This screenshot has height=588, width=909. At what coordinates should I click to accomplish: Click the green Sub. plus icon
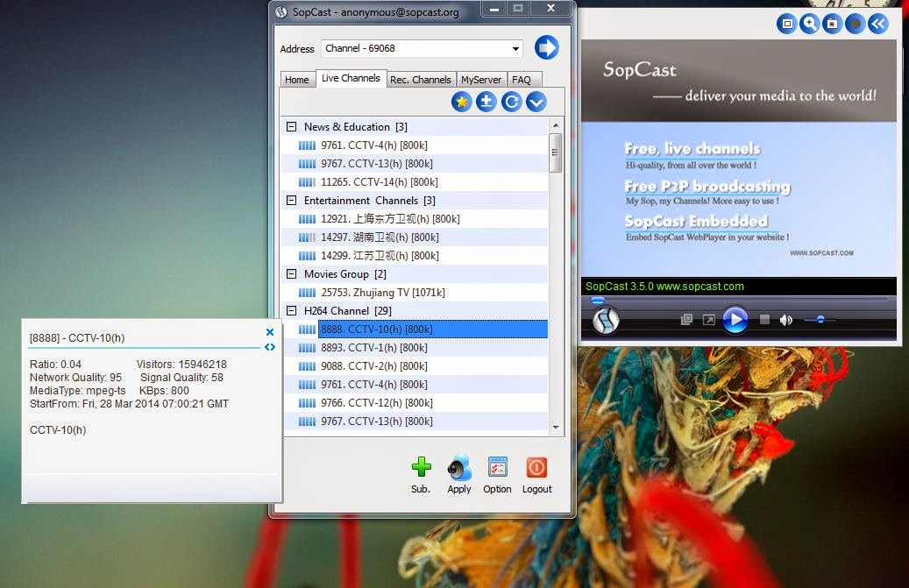pyautogui.click(x=422, y=466)
